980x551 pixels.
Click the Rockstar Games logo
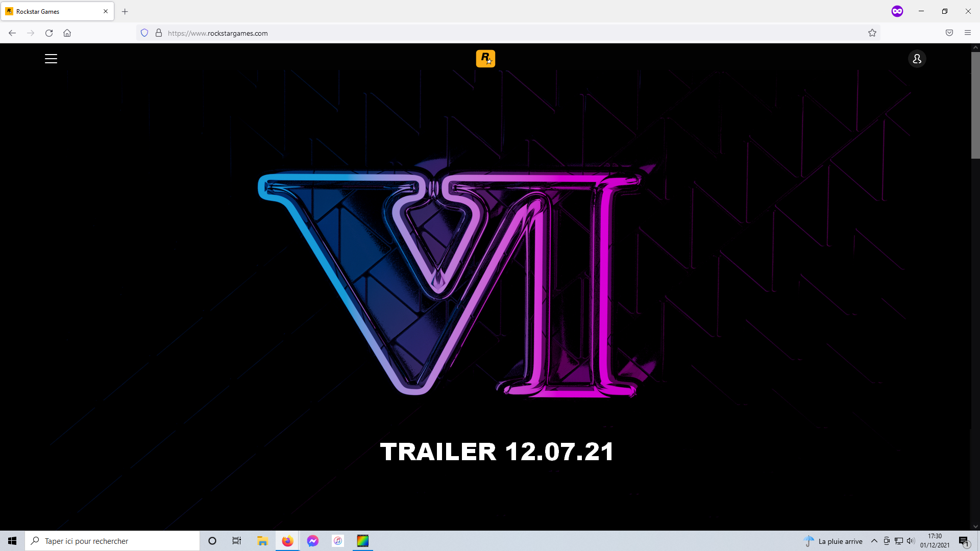(x=485, y=59)
